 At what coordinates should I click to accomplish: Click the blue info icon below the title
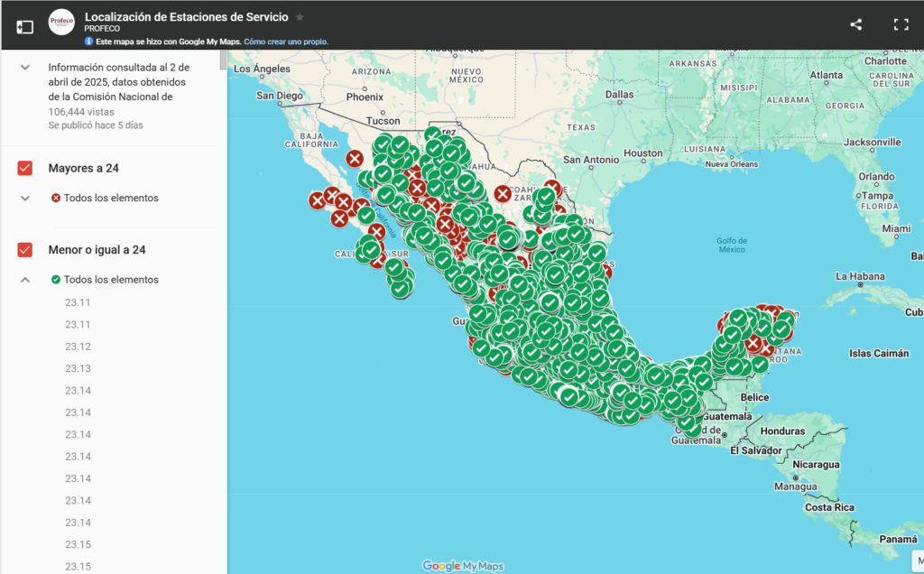(x=88, y=42)
